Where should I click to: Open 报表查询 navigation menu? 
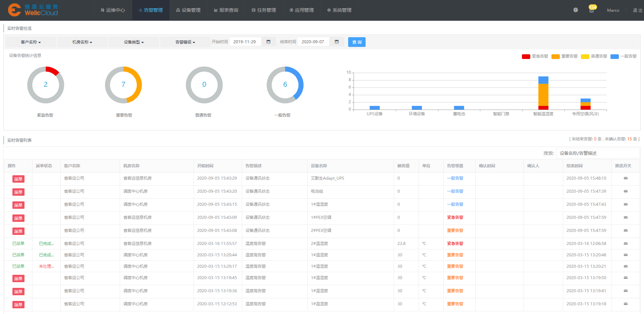click(x=226, y=10)
